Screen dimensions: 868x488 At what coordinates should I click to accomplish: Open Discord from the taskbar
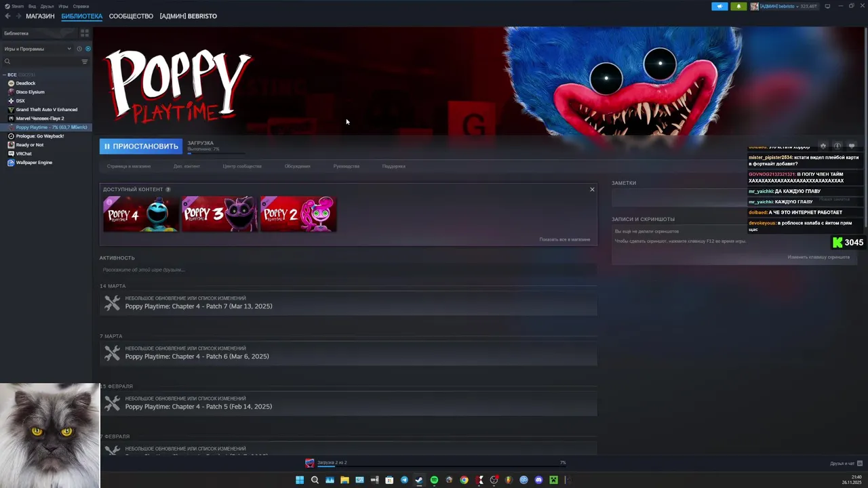coord(538,480)
